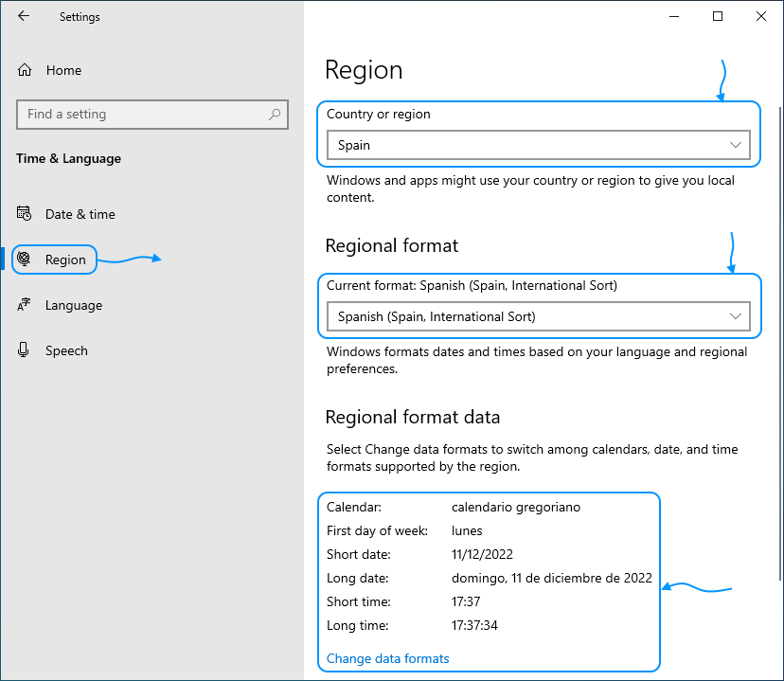This screenshot has height=681, width=784.
Task: Open Language settings
Action: [x=74, y=305]
